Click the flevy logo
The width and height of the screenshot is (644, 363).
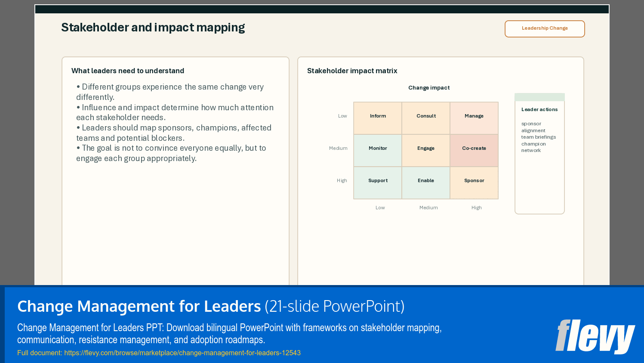click(x=595, y=336)
